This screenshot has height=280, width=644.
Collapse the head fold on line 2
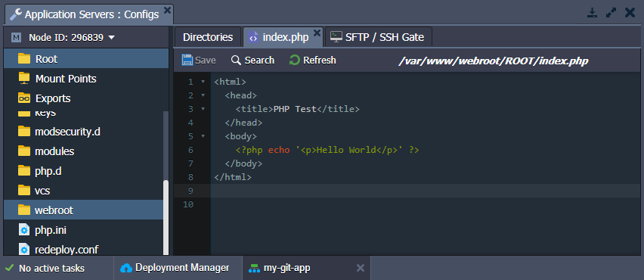203,95
